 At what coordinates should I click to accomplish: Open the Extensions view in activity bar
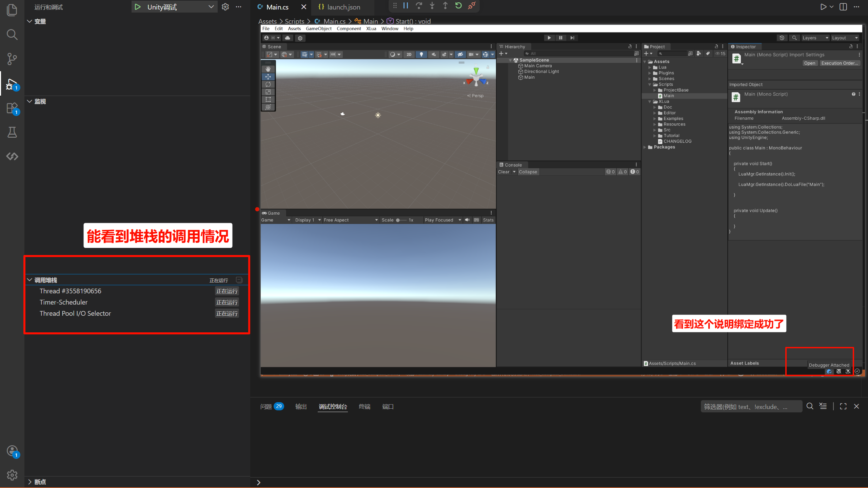[x=12, y=109]
